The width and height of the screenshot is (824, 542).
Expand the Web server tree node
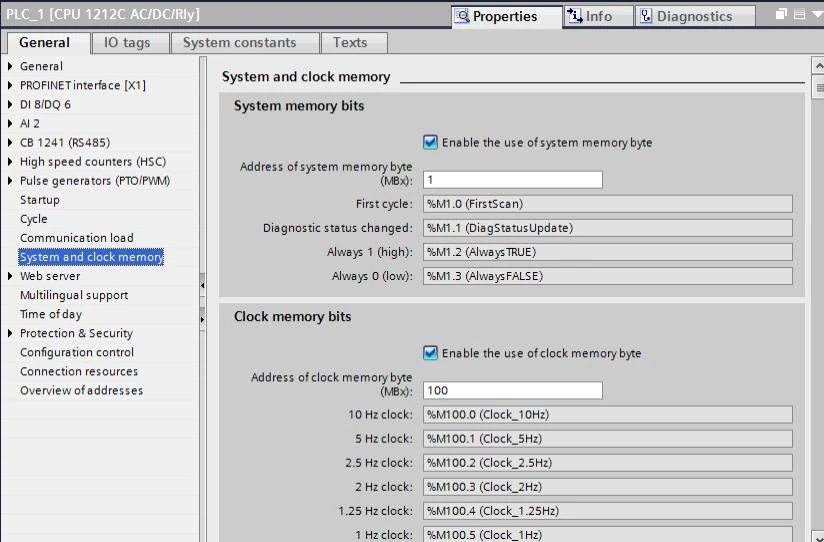(x=11, y=276)
